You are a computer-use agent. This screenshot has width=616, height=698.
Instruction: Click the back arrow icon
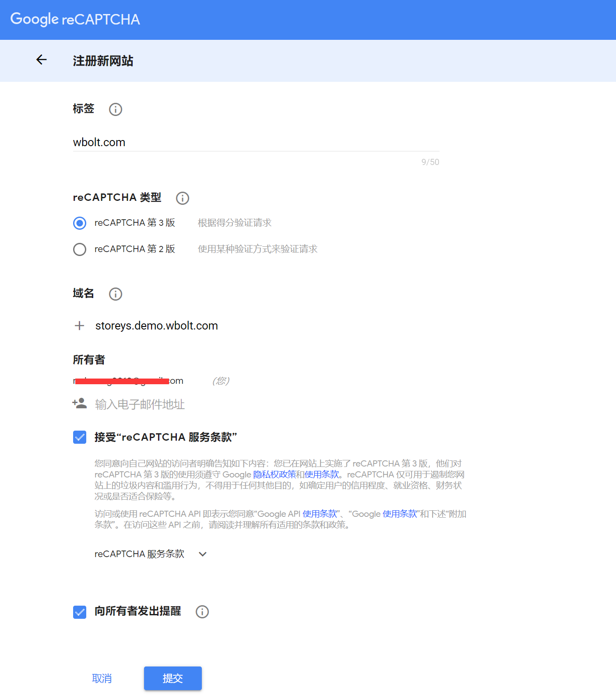42,60
